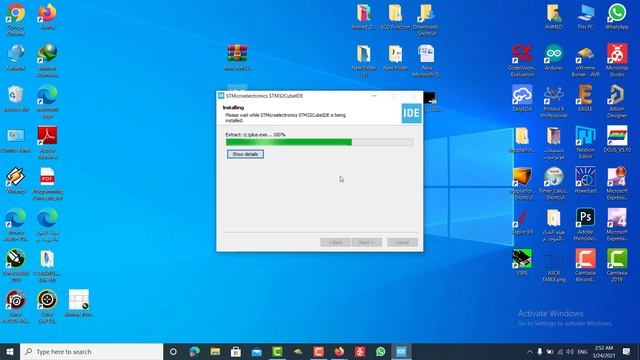The height and width of the screenshot is (360, 640).
Task: Open Microsoft Edge from the taskbar
Action: (x=195, y=351)
